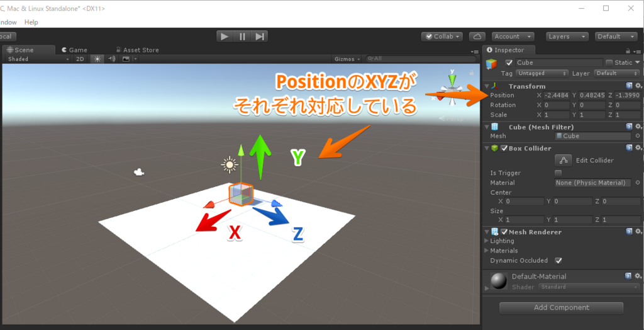Open the Box Collider help icon
This screenshot has width=644, height=330.
[x=629, y=148]
